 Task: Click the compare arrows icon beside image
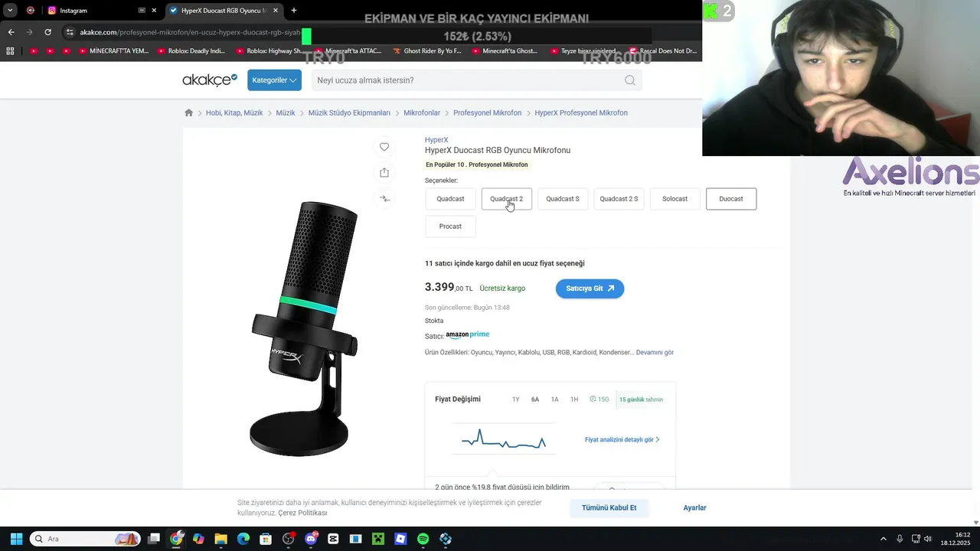point(384,199)
